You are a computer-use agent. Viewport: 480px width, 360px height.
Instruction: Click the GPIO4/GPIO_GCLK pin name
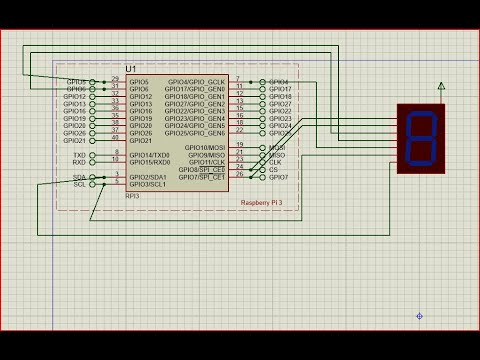click(x=196, y=82)
